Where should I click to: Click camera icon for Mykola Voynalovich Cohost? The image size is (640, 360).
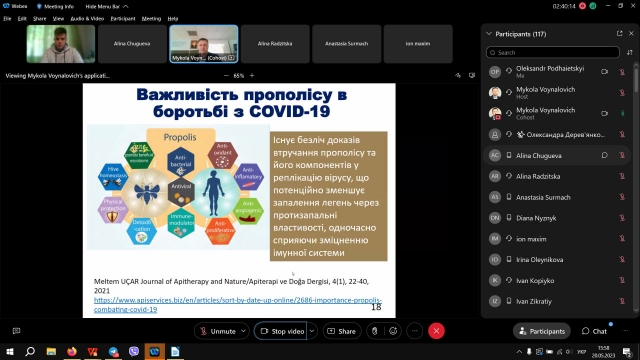point(604,113)
